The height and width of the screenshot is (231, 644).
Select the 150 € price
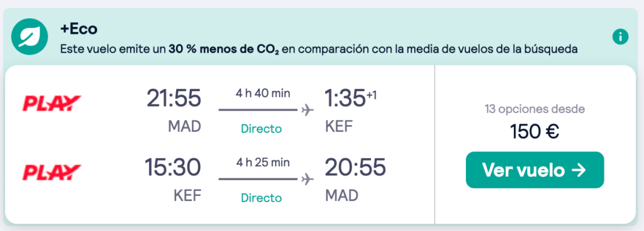pyautogui.click(x=535, y=131)
